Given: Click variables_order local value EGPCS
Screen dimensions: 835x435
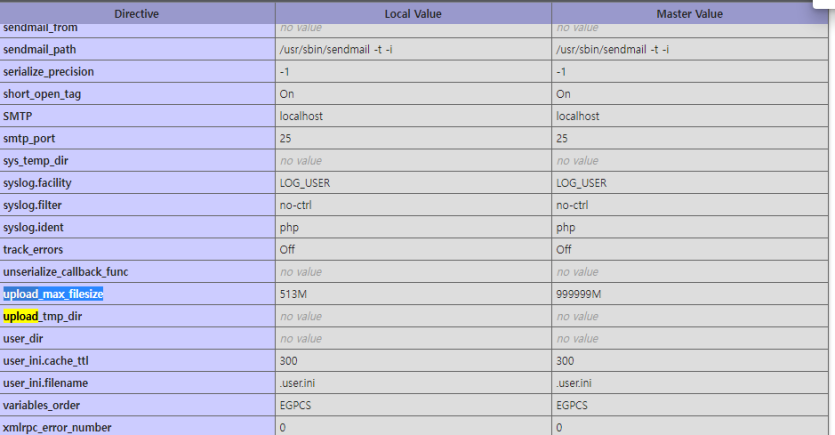Looking at the screenshot, I should pyautogui.click(x=295, y=405).
